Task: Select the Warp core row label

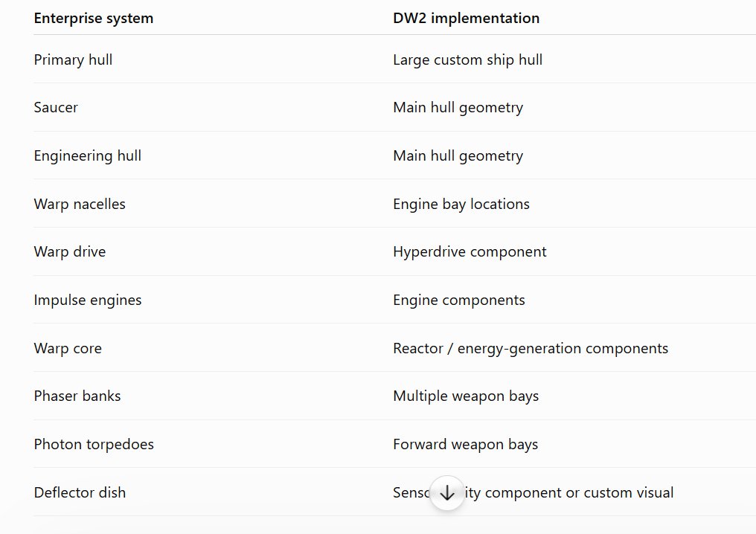Action: click(68, 348)
